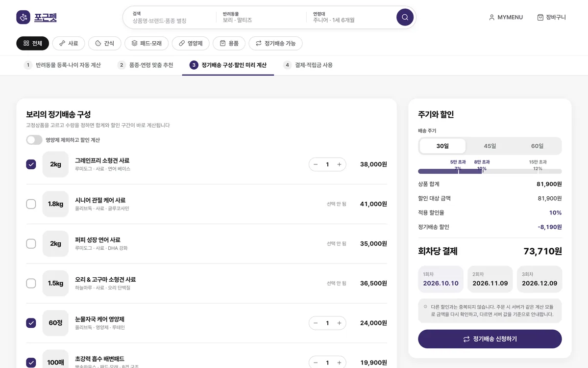Click the 60정 thumbnail of 눈물자국 영양제

(55, 323)
